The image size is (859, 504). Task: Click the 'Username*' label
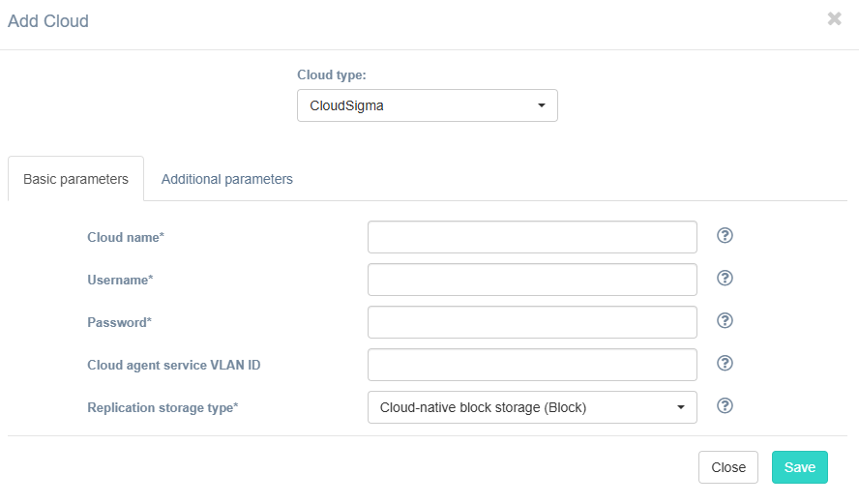120,280
